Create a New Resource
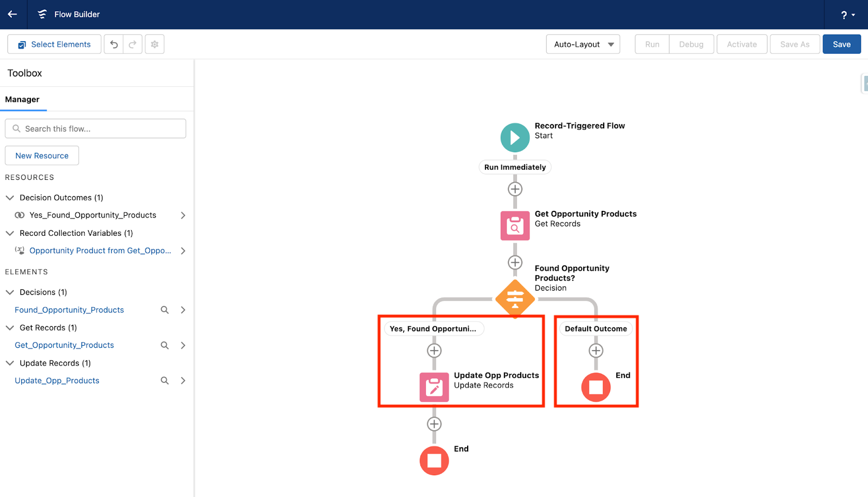The image size is (868, 497). pyautogui.click(x=41, y=156)
